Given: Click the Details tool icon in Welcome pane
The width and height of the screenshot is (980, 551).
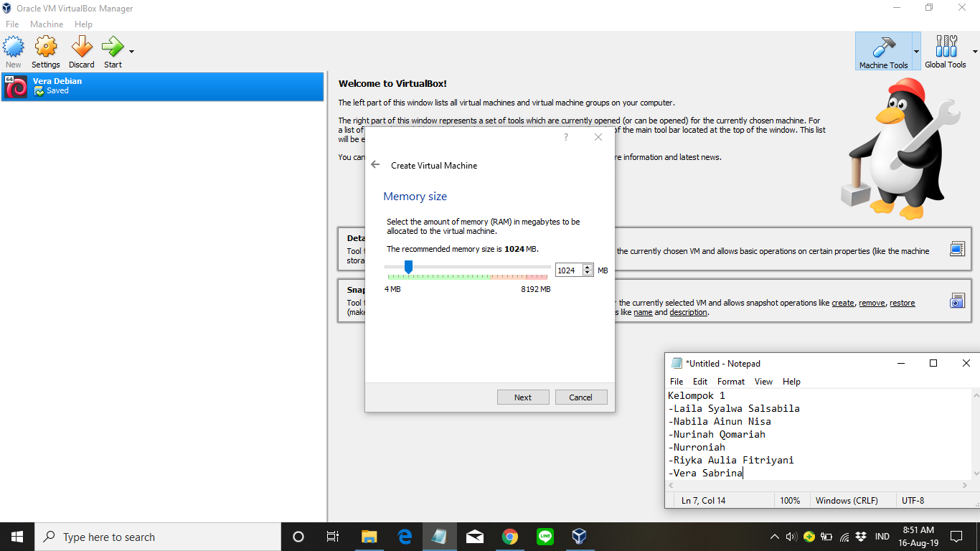Looking at the screenshot, I should coord(957,250).
